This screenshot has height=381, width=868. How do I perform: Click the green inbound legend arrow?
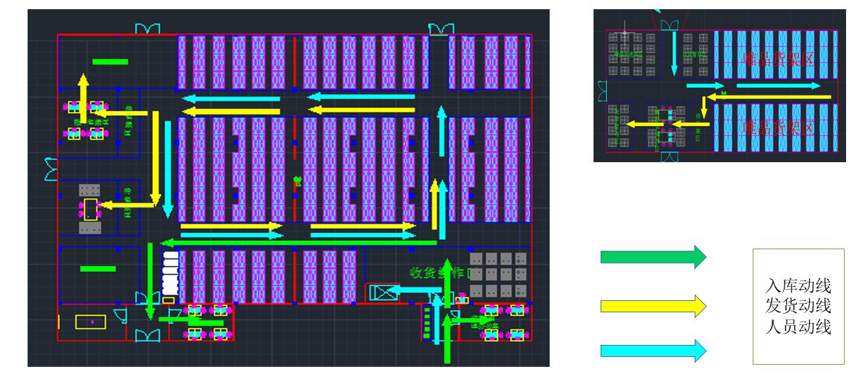[x=652, y=257]
